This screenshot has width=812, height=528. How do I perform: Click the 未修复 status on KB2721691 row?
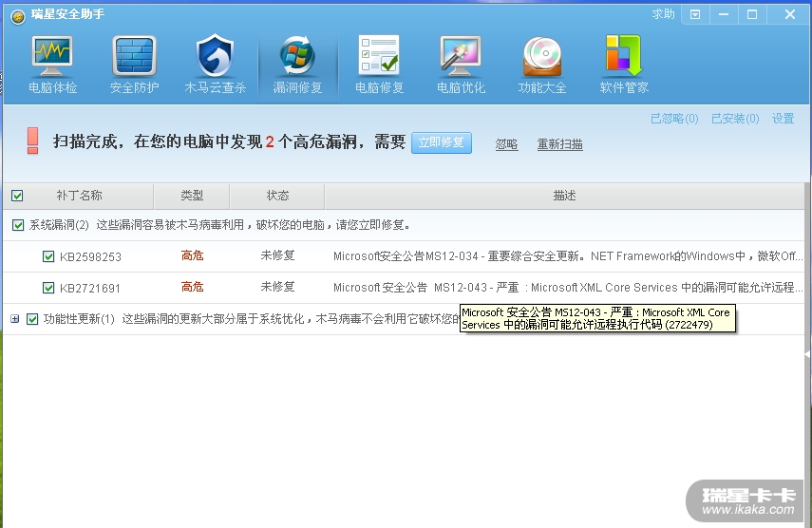tap(277, 287)
